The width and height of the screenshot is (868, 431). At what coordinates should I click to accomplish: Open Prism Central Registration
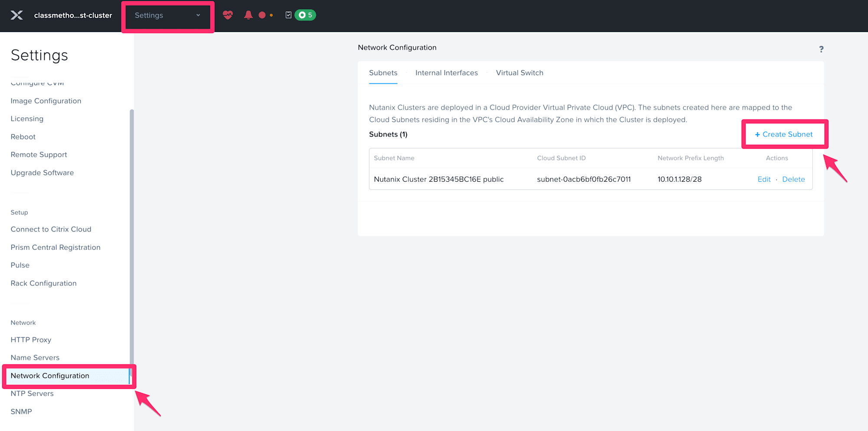[x=56, y=247]
